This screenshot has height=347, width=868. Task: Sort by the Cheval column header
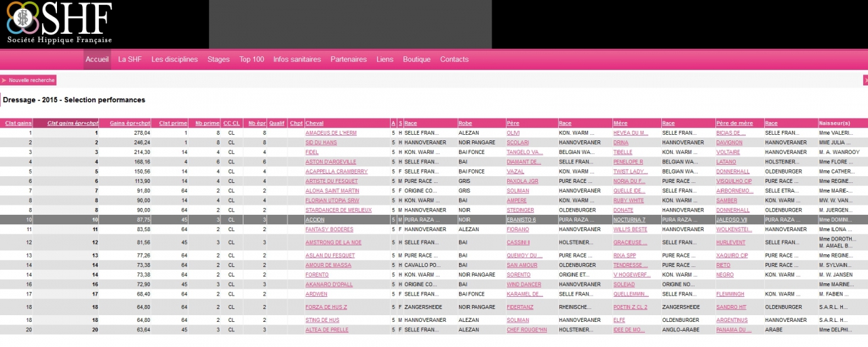pos(315,123)
